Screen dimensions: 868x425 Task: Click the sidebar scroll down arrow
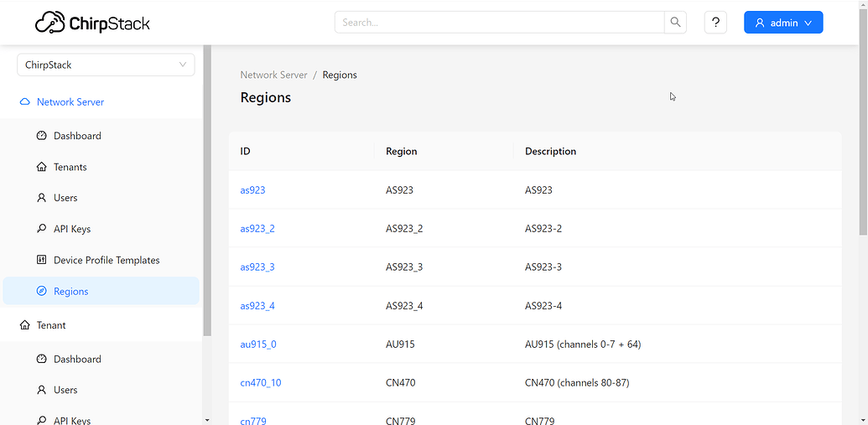point(207,420)
